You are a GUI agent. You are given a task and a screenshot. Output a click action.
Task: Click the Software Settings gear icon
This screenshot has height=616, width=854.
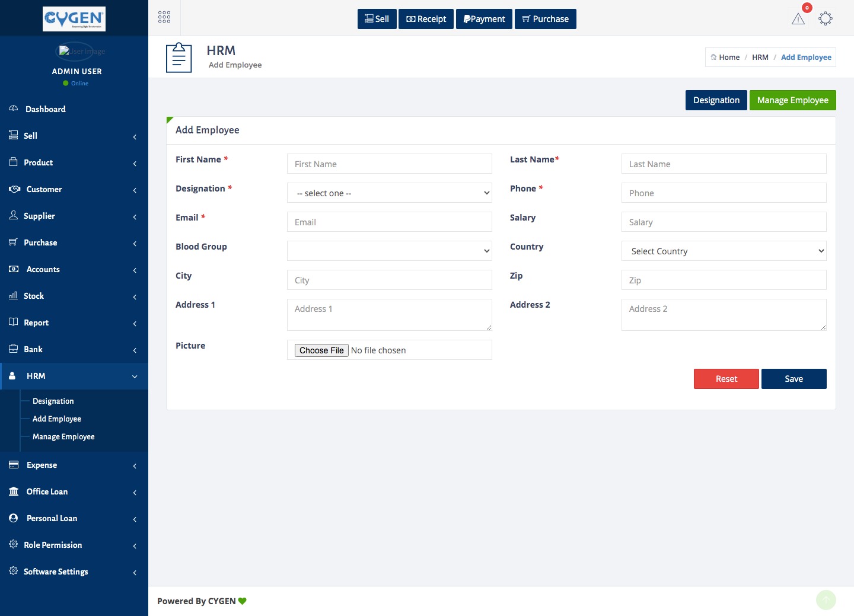[13, 571]
